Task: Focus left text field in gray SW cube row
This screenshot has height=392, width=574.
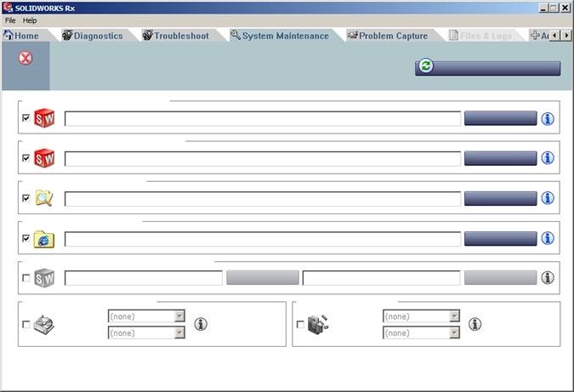Action: (x=144, y=278)
